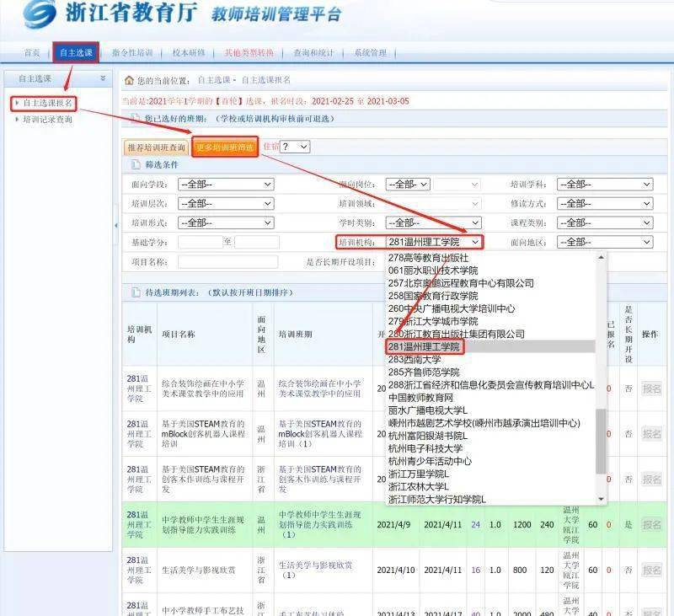Select 培训记录查询 in the sidebar

click(47, 120)
